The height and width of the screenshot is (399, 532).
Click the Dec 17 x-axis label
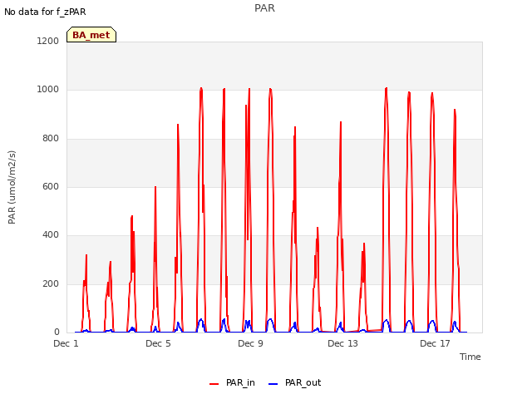coord(435,343)
